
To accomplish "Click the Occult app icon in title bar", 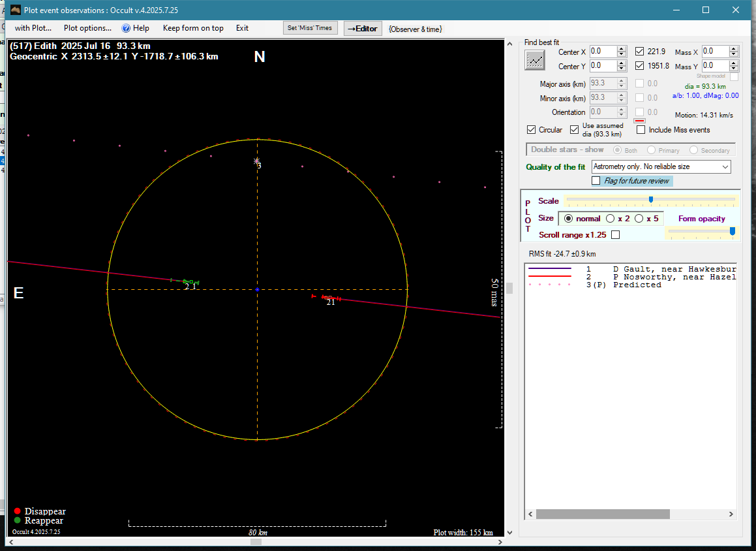I will click(x=16, y=10).
